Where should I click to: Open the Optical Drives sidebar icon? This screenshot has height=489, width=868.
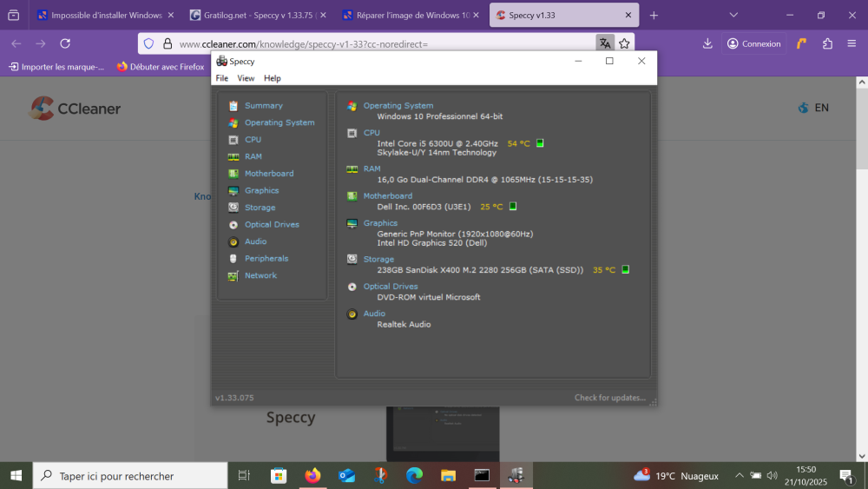click(x=233, y=225)
